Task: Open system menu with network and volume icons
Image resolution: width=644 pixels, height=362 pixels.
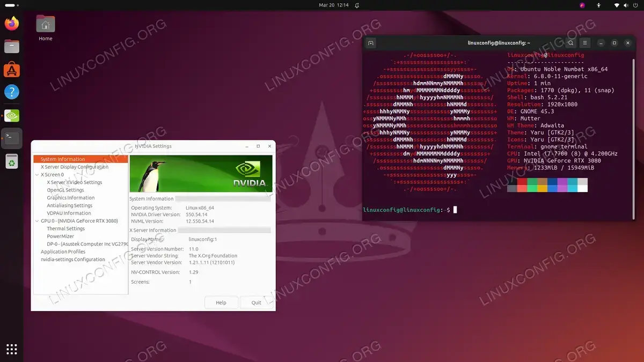Action: click(x=626, y=5)
